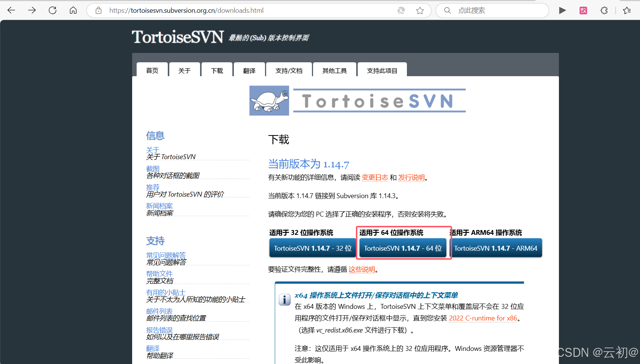640x364 pixels.
Task: Open the pink translation extension icon
Action: [x=583, y=11]
